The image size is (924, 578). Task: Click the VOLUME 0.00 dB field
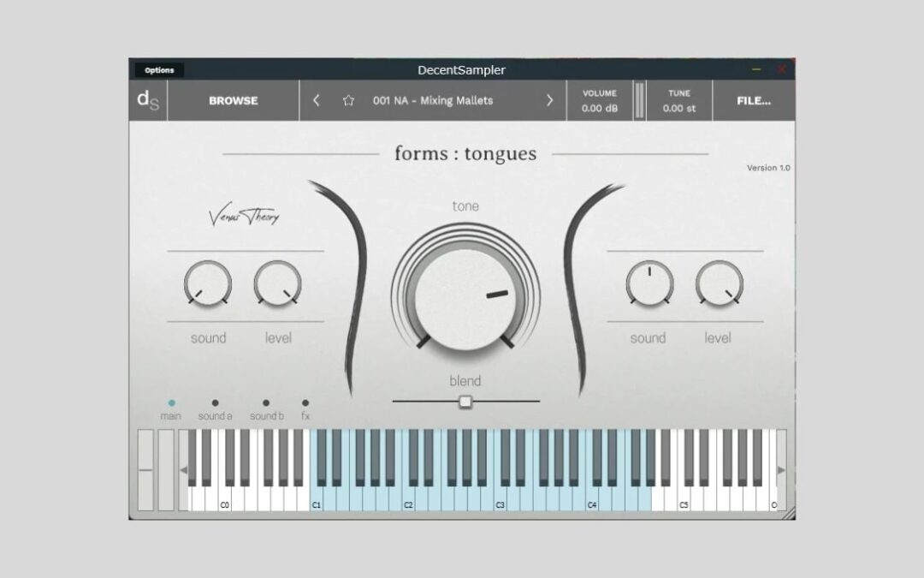(x=599, y=100)
